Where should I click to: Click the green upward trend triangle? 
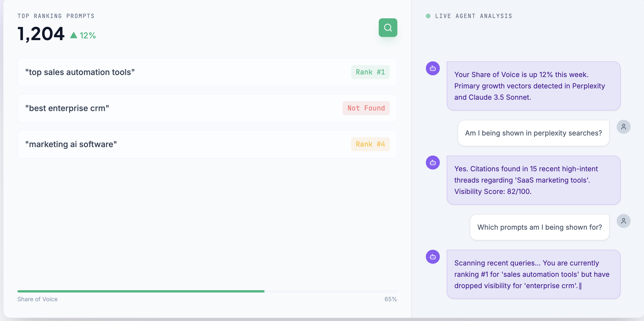pos(74,35)
